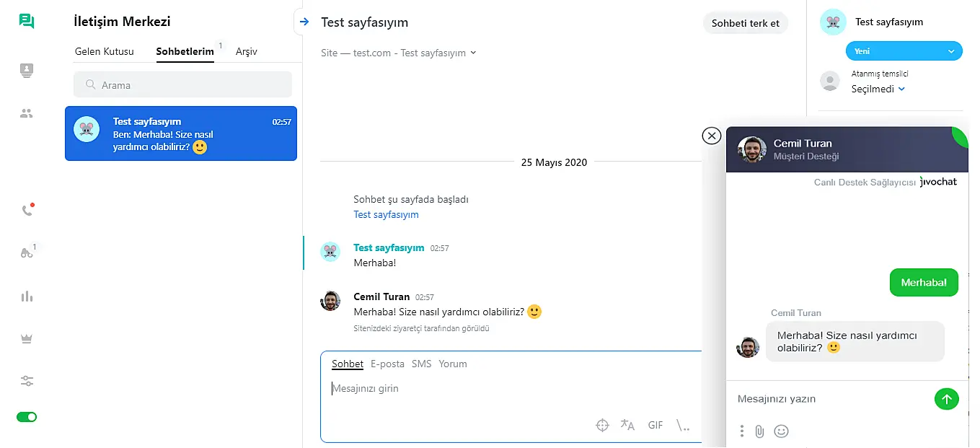Open the team members icon
Screen dimensions: 980x448
pyautogui.click(x=27, y=113)
